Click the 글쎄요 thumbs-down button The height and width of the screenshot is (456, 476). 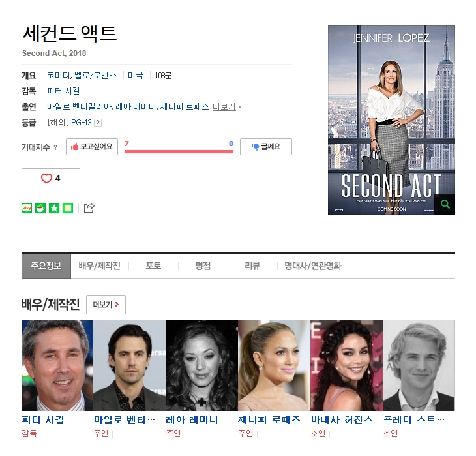click(266, 147)
